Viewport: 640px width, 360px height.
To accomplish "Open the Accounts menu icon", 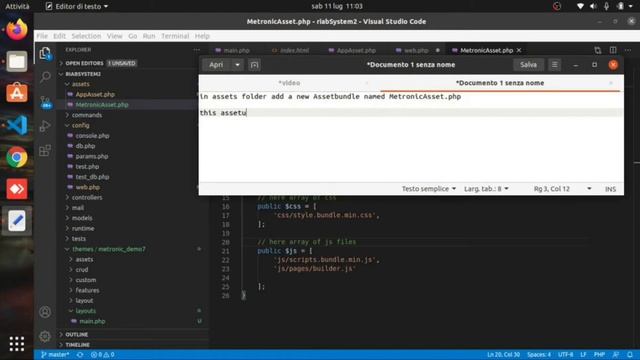I will click(45, 312).
